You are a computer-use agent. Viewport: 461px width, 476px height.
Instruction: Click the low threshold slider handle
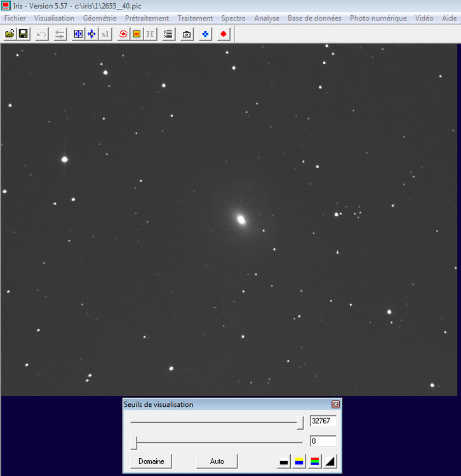click(134, 443)
